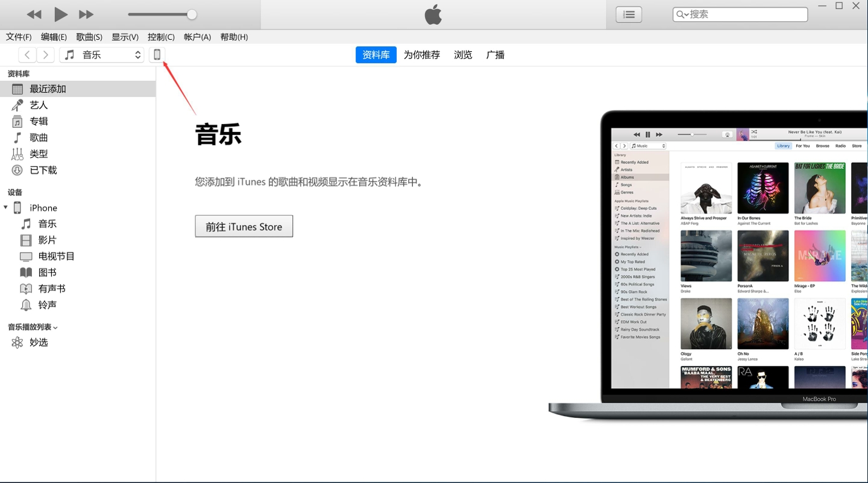
Task: Click the Apple logo in the header
Action: pos(433,14)
